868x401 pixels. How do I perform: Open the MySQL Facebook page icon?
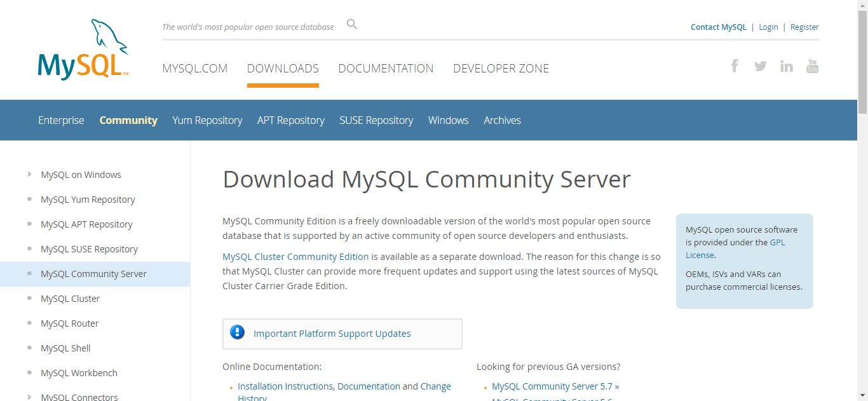735,65
